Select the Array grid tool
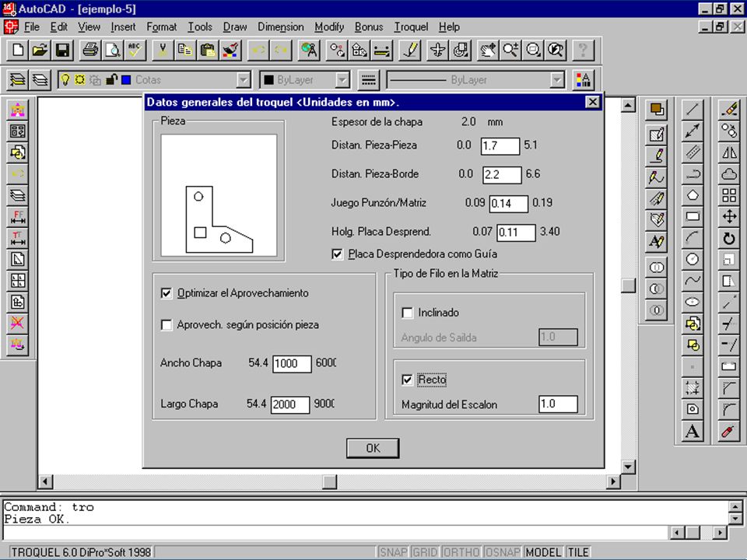Image resolution: width=747 pixels, height=560 pixels. tap(729, 195)
